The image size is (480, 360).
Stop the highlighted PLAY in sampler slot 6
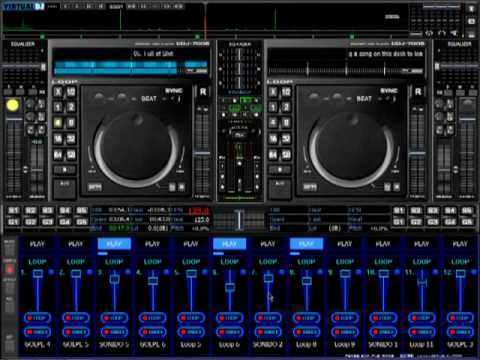click(x=229, y=244)
